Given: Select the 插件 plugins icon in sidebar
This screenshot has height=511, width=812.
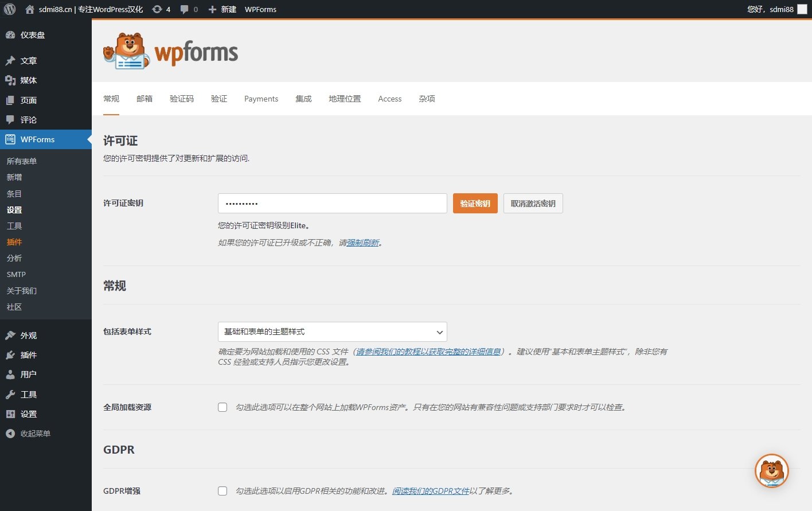Looking at the screenshot, I should [10, 354].
